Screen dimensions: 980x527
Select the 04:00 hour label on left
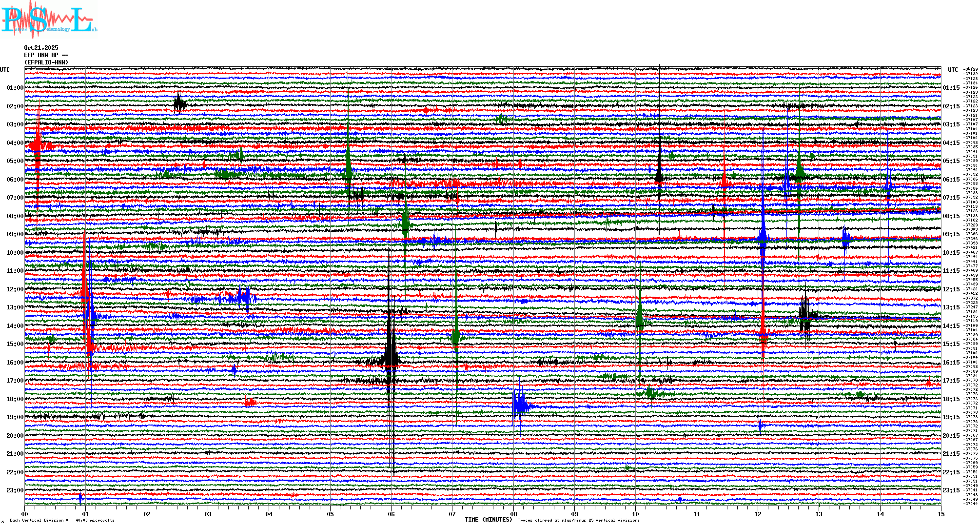coord(15,143)
